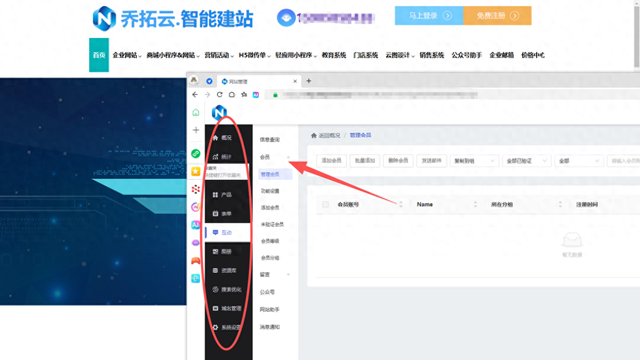Select the 首页 nav tab
This screenshot has width=640, height=360.
pos(99,55)
